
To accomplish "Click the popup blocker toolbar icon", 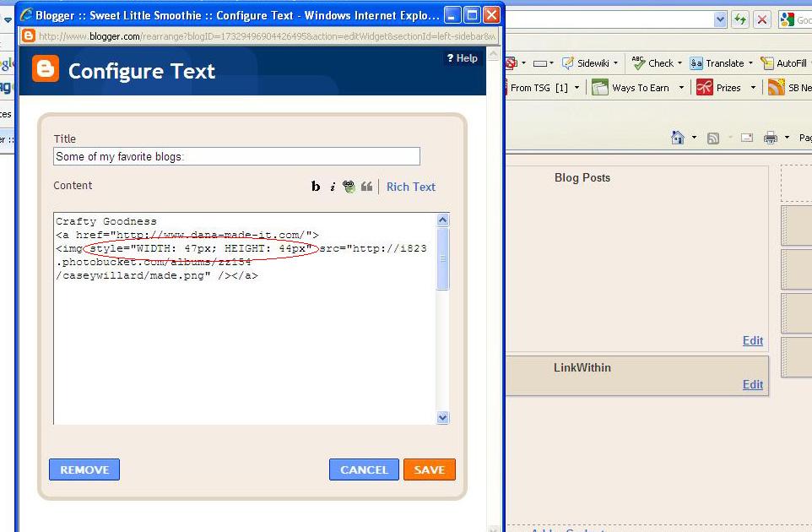I will [512, 63].
